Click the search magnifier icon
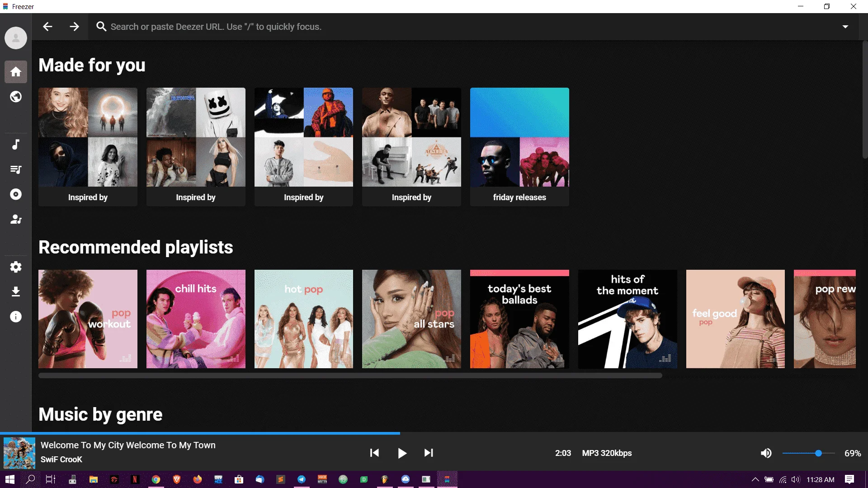This screenshot has width=868, height=488. pos(101,27)
